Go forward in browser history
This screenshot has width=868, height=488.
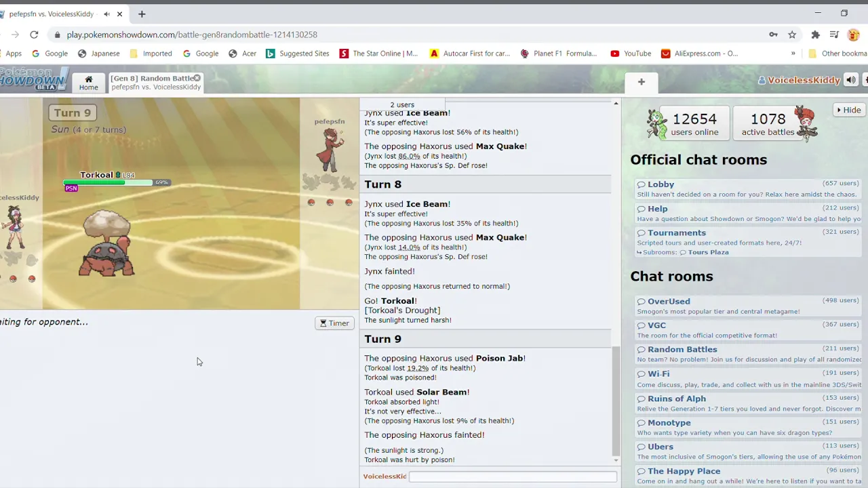[x=15, y=35]
